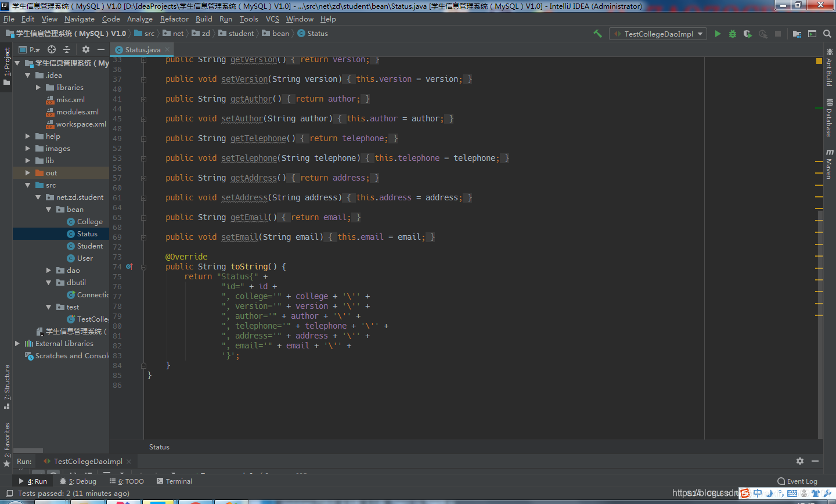The height and width of the screenshot is (504, 836).
Task: Run with coverage shield icon
Action: pos(748,34)
